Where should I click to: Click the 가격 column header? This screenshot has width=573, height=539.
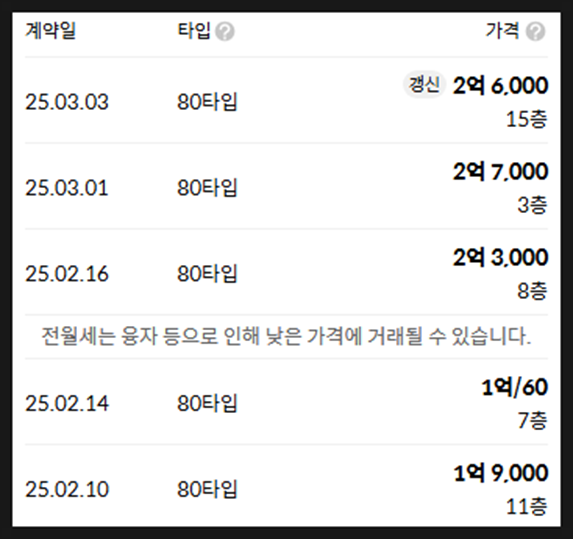(502, 31)
